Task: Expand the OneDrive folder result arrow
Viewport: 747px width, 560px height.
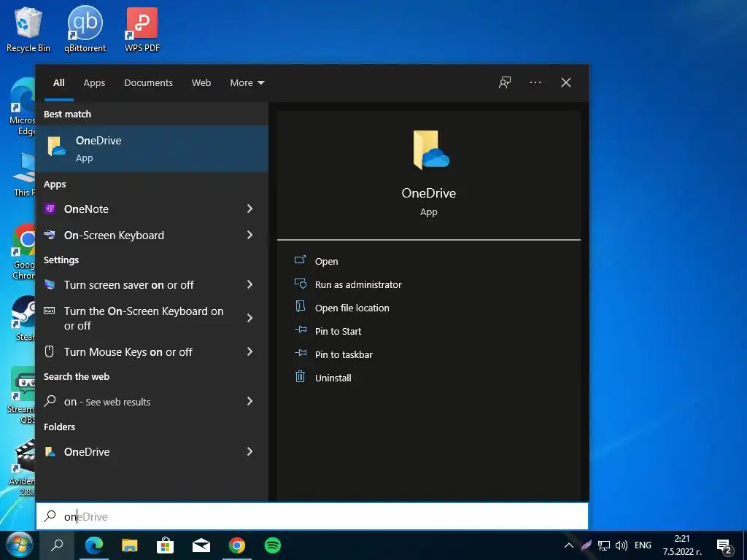Action: (x=249, y=451)
